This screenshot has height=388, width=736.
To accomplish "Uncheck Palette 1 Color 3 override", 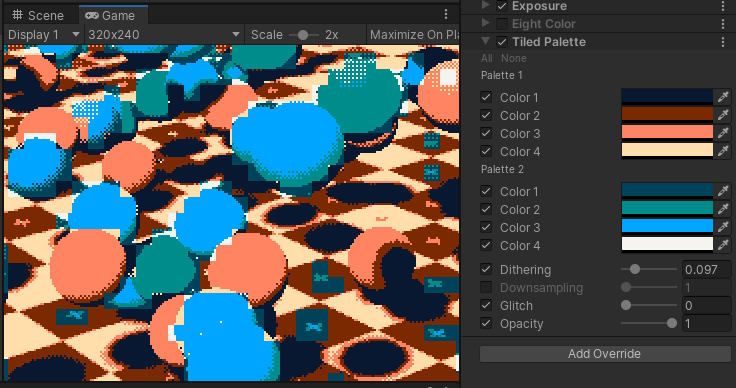I will click(486, 133).
